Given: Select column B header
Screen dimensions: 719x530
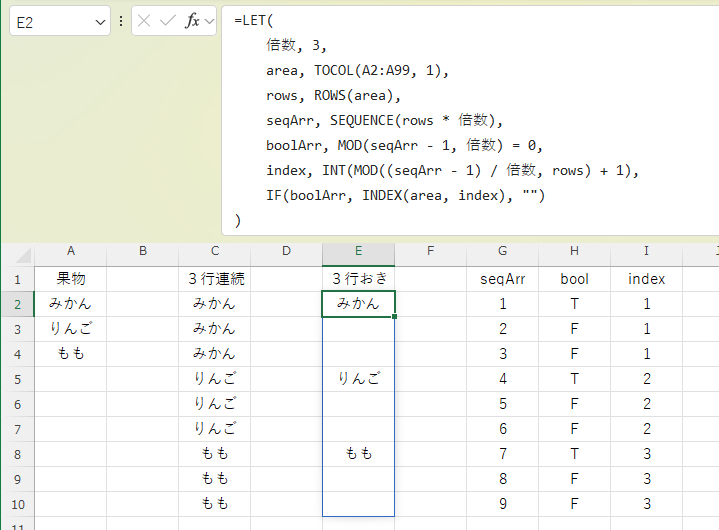Looking at the screenshot, I should (x=143, y=251).
